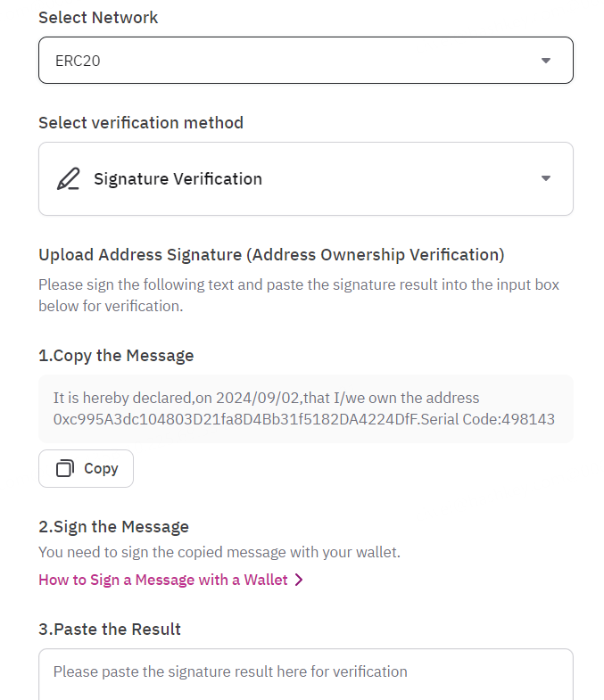Click the 2.Sign the Message heading
The image size is (604, 700).
[x=113, y=526]
